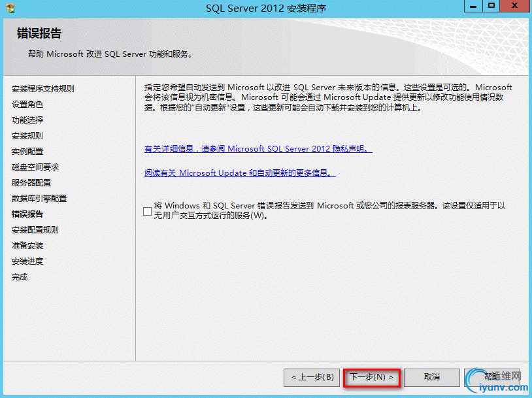Enable sending error reports to Microsoft checkbox
The height and width of the screenshot is (398, 532).
coord(147,211)
